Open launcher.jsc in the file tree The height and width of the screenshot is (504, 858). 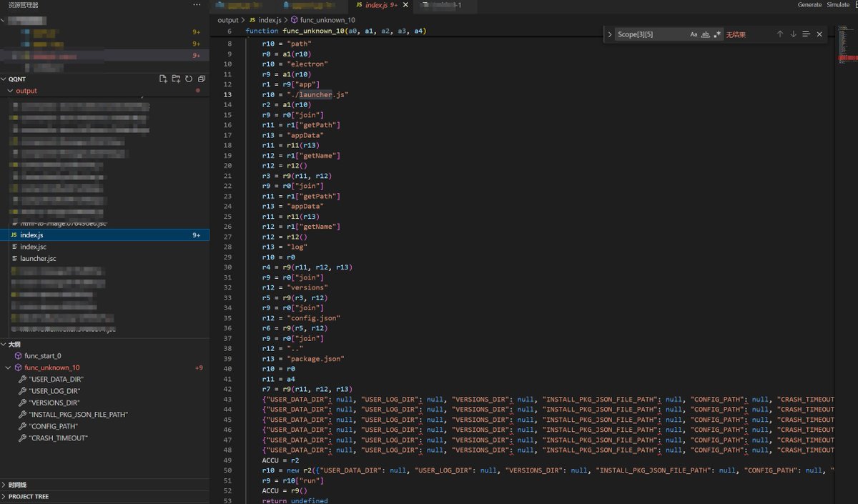point(104,259)
